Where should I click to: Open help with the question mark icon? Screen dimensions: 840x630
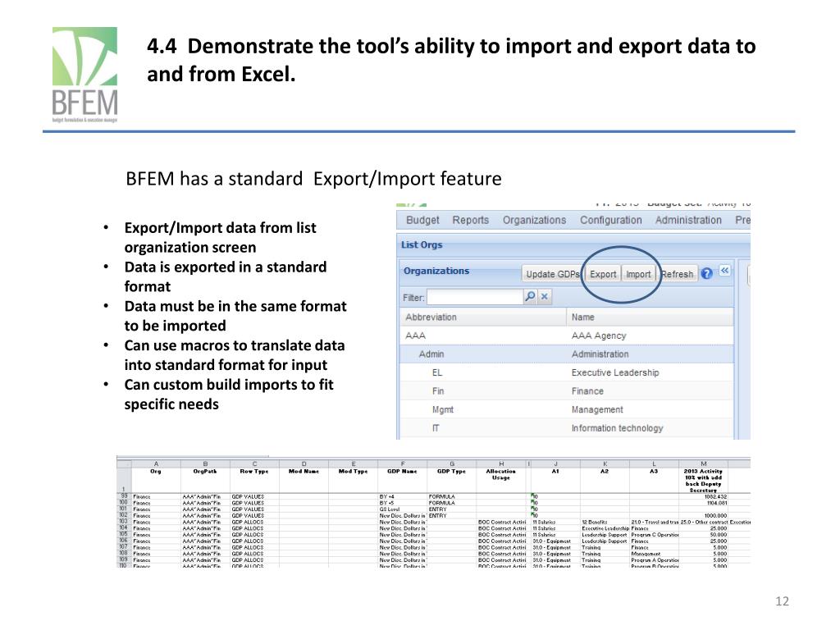coord(706,274)
